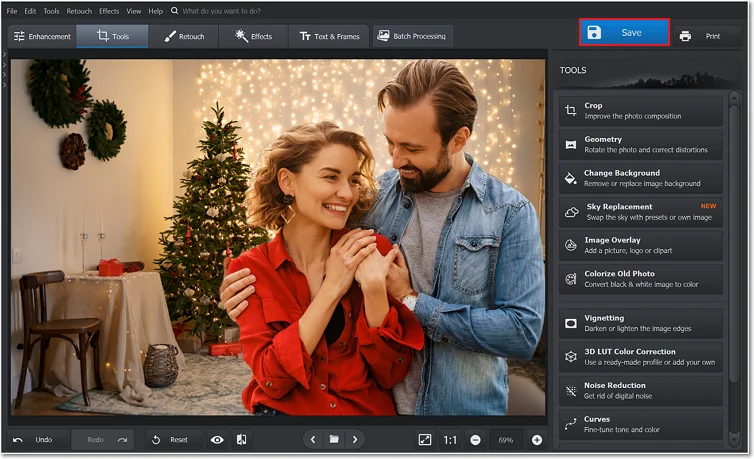Switch to the Enhancement tab
This screenshot has width=754, height=459.
(42, 36)
